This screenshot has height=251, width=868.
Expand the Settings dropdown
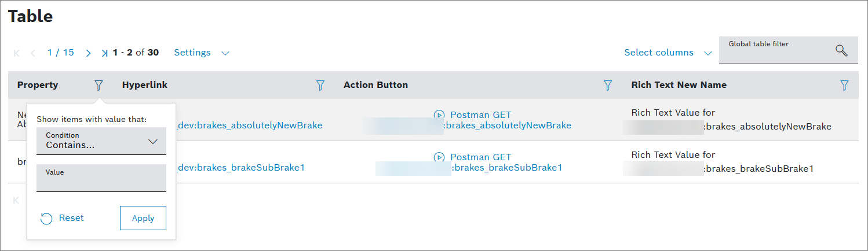tap(201, 53)
